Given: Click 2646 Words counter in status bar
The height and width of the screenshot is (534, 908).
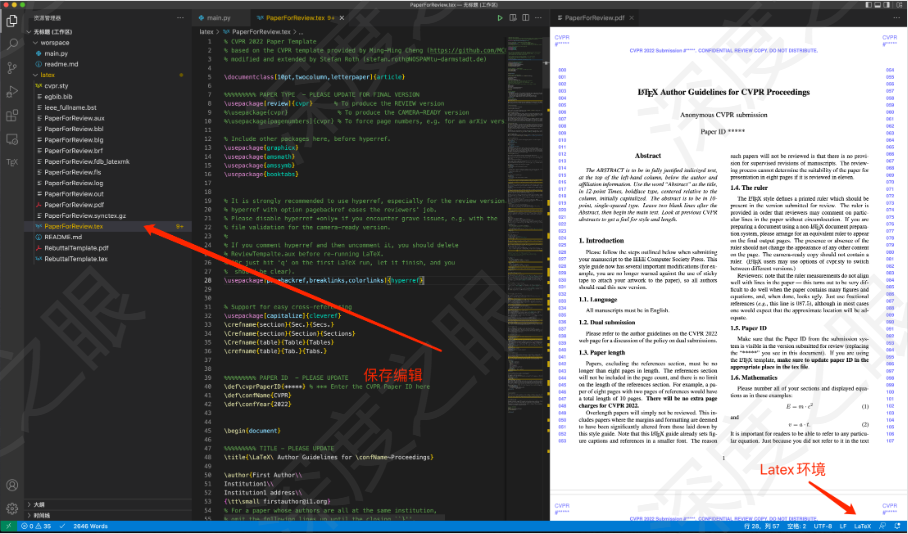Looking at the screenshot, I should tap(90, 526).
